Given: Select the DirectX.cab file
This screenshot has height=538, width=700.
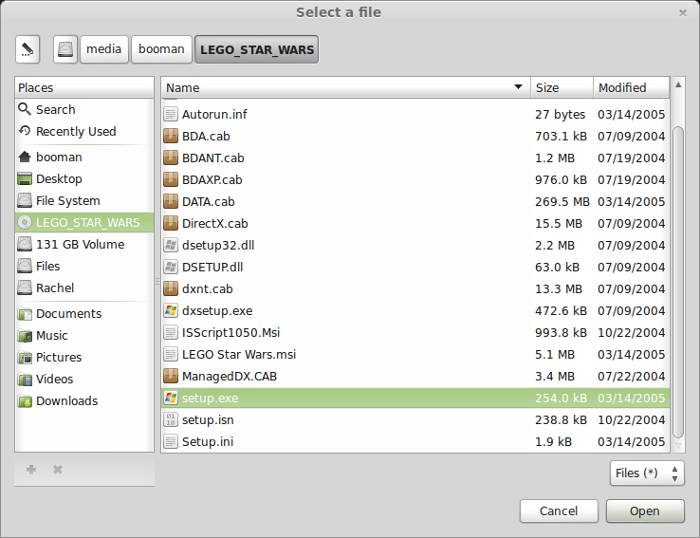Looking at the screenshot, I should pos(415,223).
